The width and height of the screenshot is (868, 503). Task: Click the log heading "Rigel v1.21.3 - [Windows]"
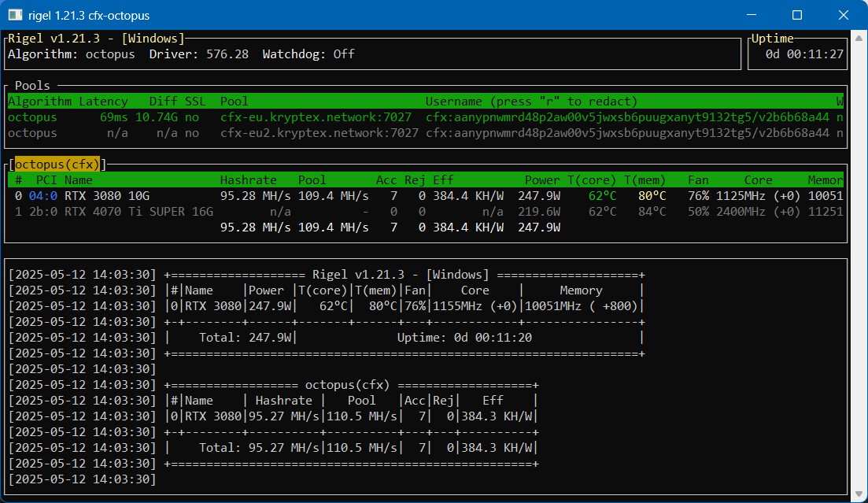[401, 275]
